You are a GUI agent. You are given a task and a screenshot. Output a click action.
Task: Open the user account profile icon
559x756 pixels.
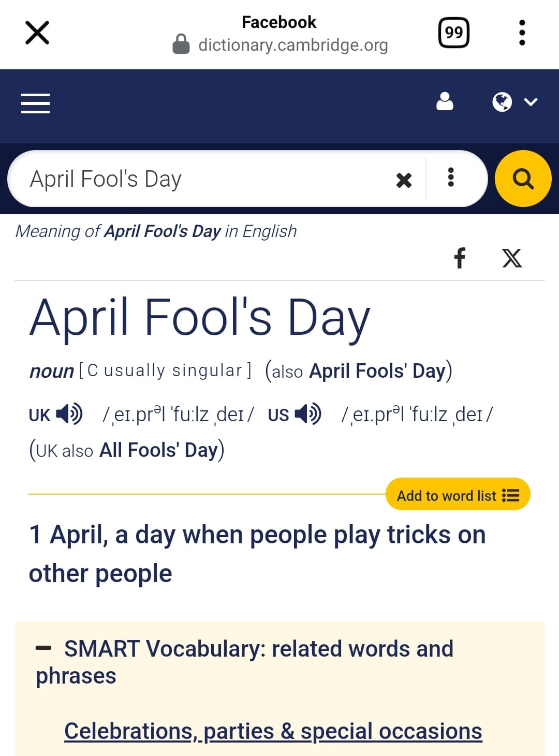(445, 102)
